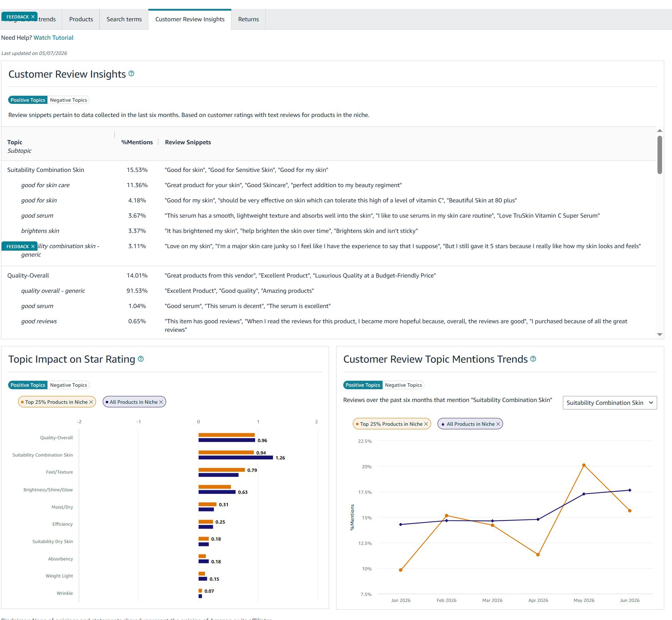672x620 pixels.
Task: Click the Wrinkle label in star rating chart
Action: [x=65, y=593]
